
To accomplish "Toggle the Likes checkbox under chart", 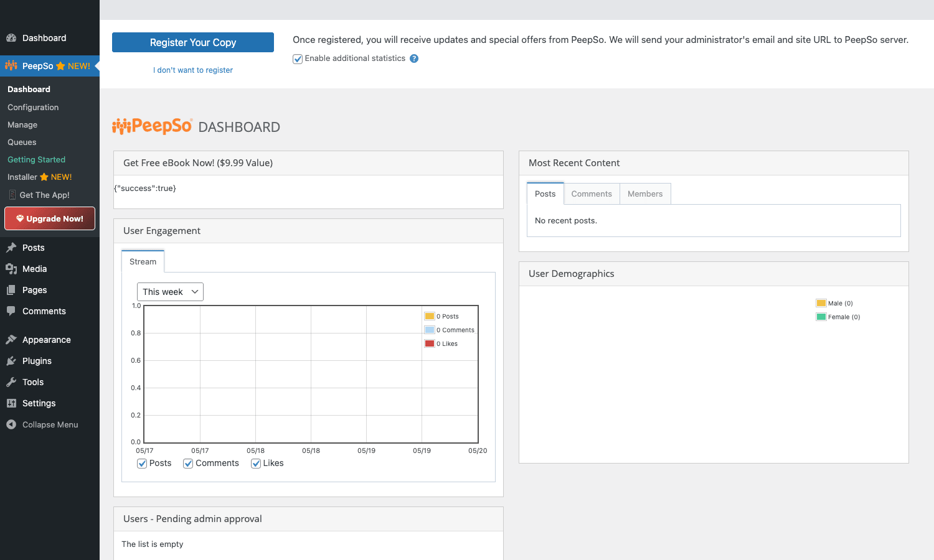I will [x=256, y=464].
